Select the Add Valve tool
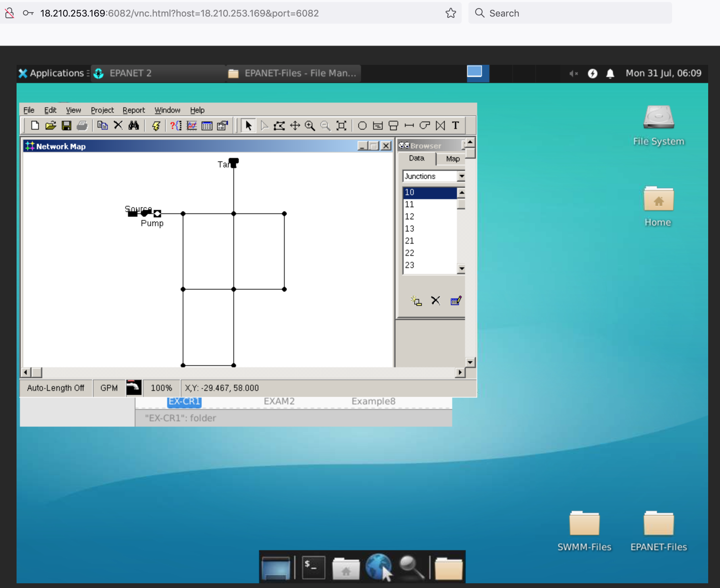 (440, 126)
